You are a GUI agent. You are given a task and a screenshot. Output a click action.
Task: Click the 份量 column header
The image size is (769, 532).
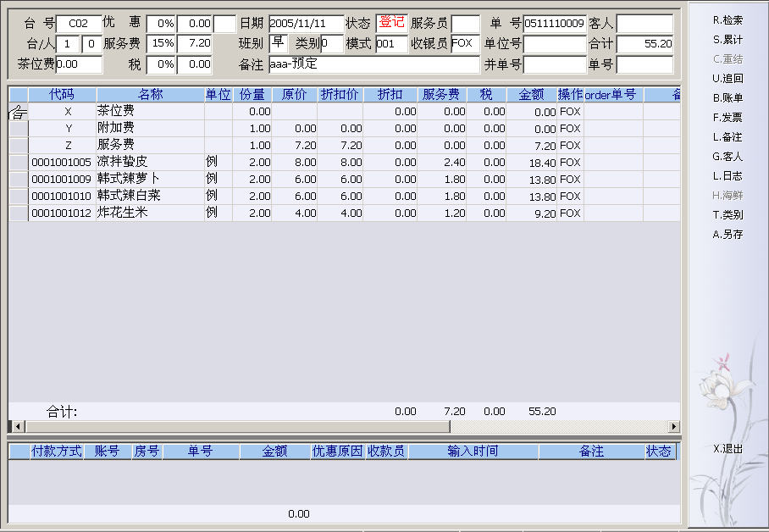tap(252, 95)
